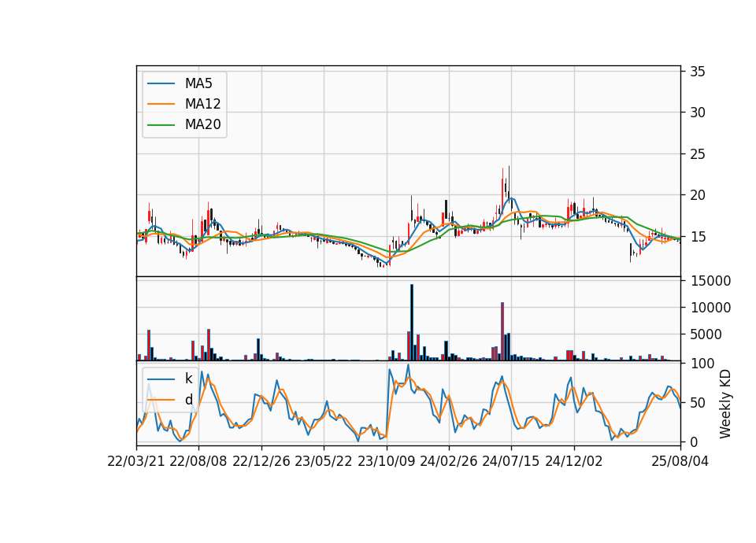
Task: Click the 24/02/26 date tick label
Action: pyautogui.click(x=448, y=461)
